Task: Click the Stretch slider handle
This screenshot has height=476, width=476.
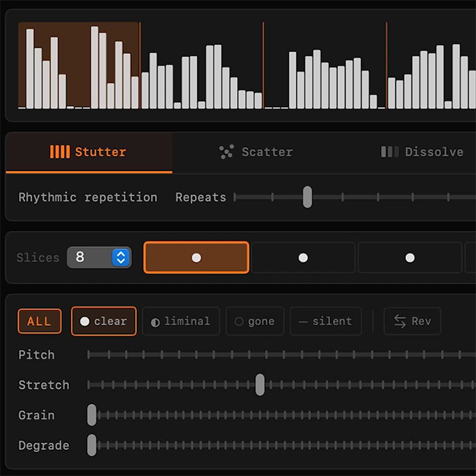Action: point(260,385)
